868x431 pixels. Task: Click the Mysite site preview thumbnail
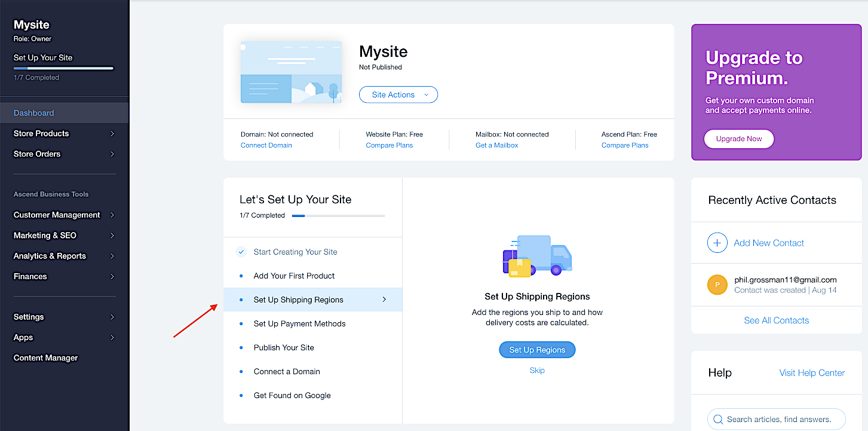(291, 72)
